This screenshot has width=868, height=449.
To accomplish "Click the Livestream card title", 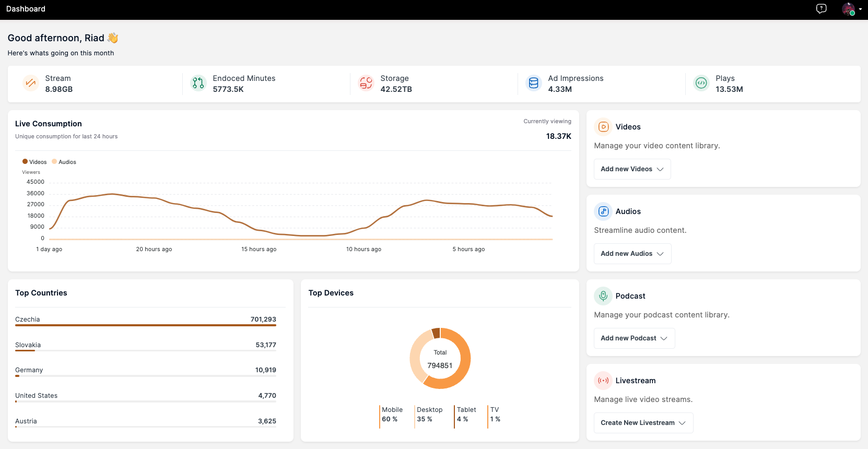I will (636, 381).
